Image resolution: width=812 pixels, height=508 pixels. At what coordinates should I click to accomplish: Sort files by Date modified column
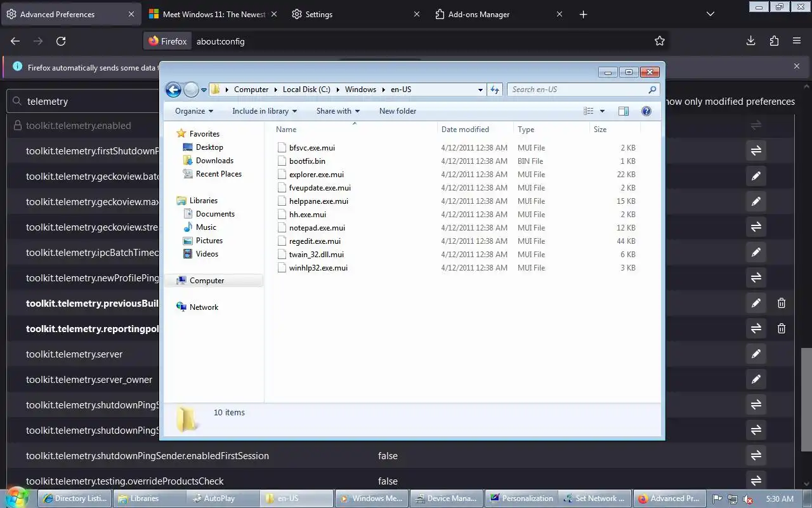click(x=476, y=129)
